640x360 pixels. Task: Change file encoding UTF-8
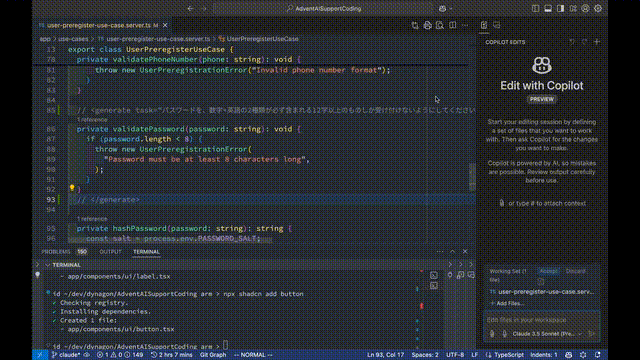click(x=455, y=355)
